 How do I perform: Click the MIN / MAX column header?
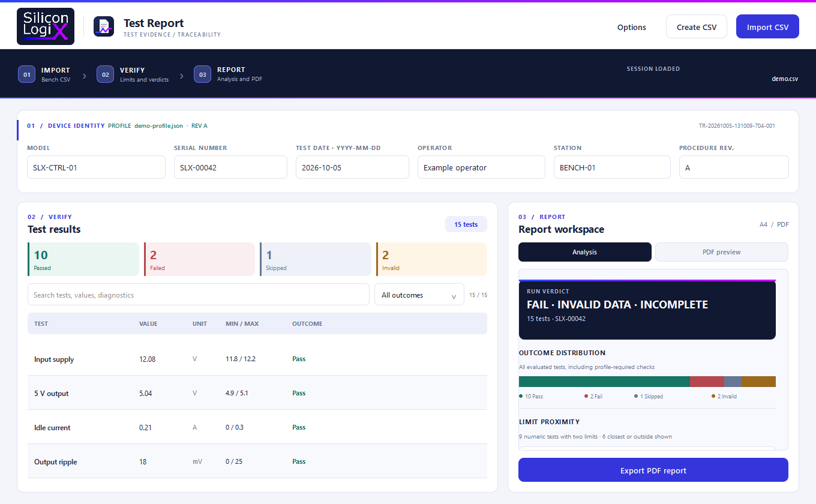pyautogui.click(x=242, y=323)
